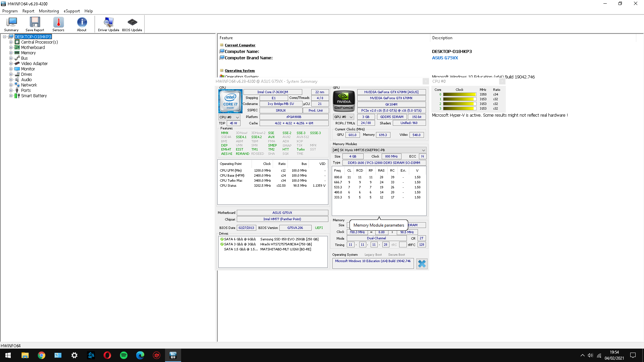Click the ASUS G75VX brand link
Image resolution: width=644 pixels, height=362 pixels.
(x=445, y=58)
